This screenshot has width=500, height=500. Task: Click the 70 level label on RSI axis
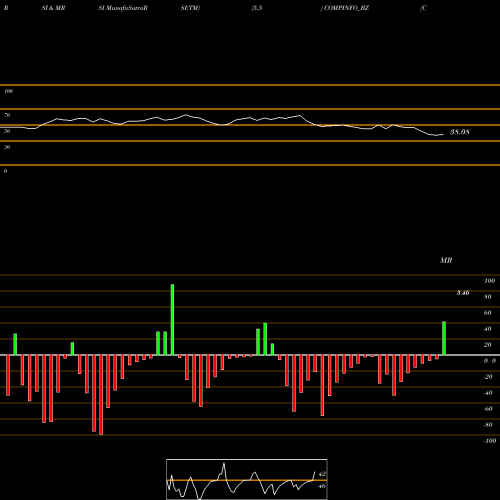[x=7, y=115]
